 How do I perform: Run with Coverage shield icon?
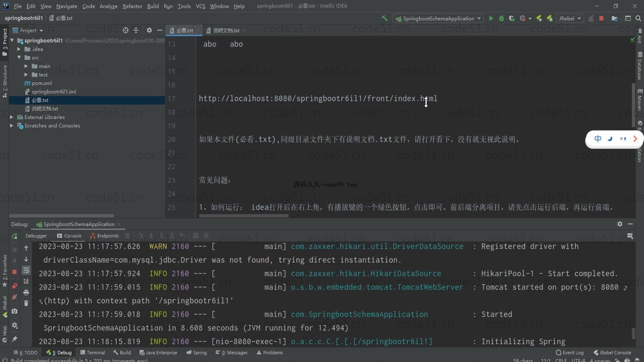[512, 18]
